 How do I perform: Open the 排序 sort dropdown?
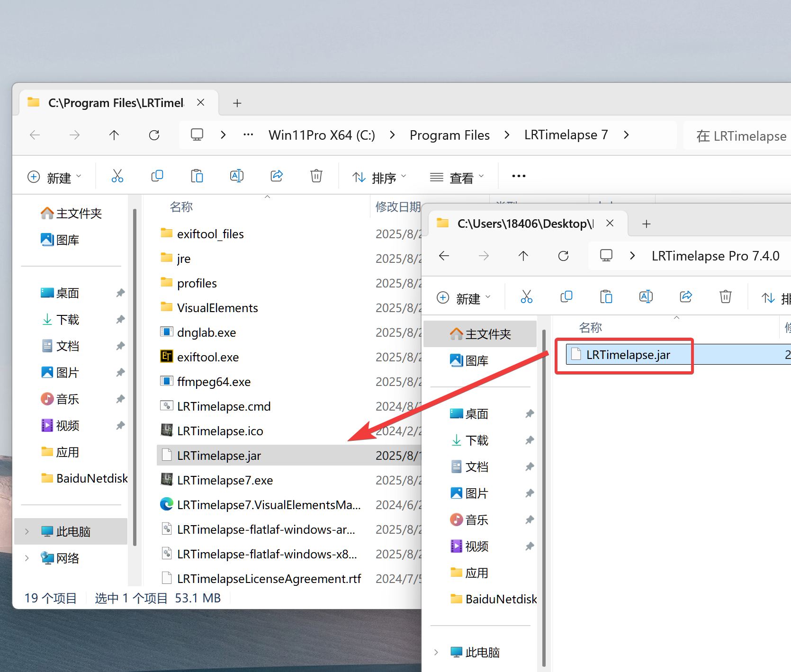(379, 177)
